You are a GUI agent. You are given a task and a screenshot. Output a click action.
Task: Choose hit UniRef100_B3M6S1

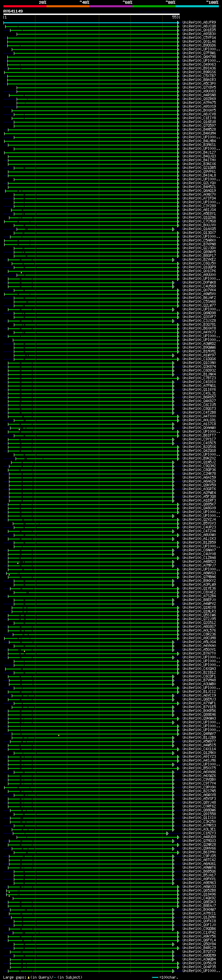pyautogui.click(x=199, y=145)
